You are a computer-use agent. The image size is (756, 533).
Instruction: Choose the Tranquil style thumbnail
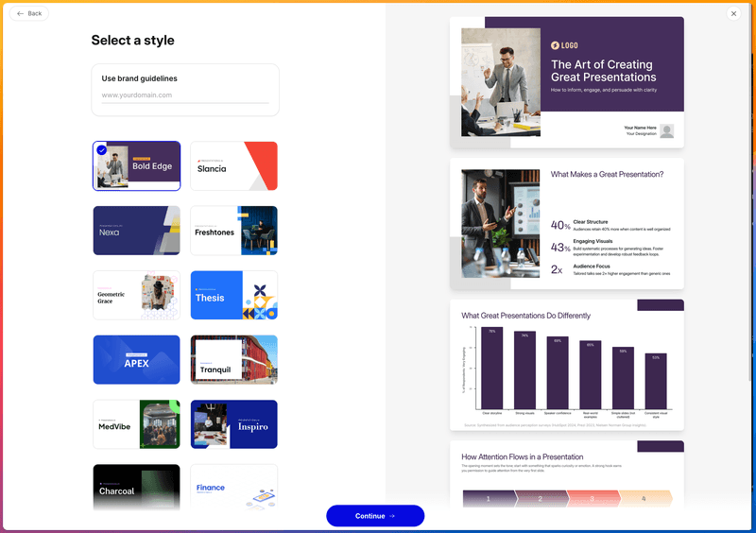click(233, 360)
